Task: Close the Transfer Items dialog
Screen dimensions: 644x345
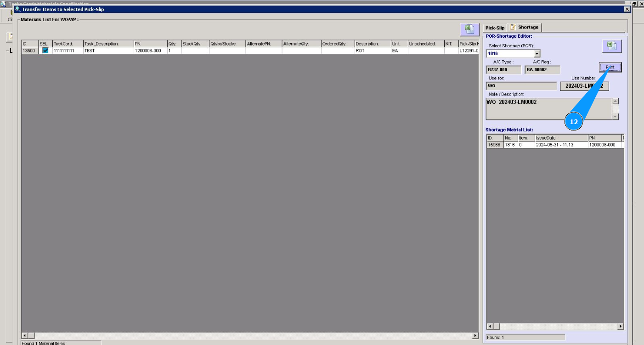Action: click(x=627, y=9)
